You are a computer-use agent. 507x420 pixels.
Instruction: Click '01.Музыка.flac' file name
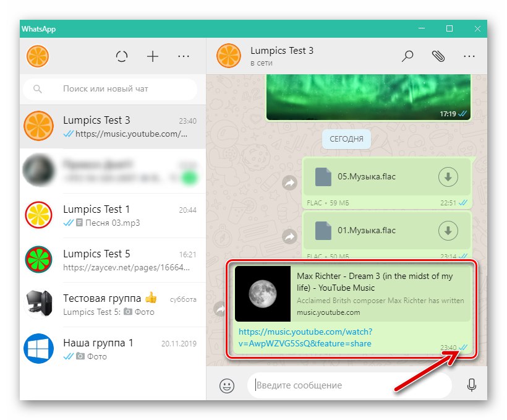click(367, 231)
